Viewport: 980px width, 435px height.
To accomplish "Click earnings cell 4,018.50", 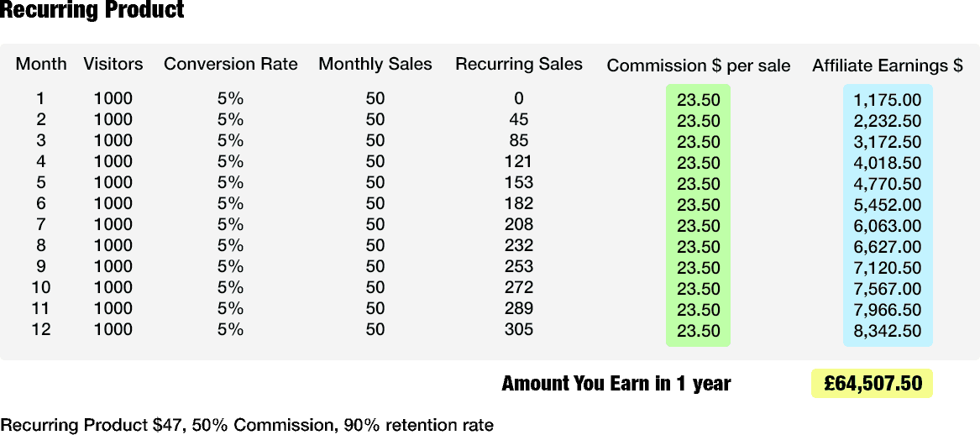I will click(x=888, y=163).
